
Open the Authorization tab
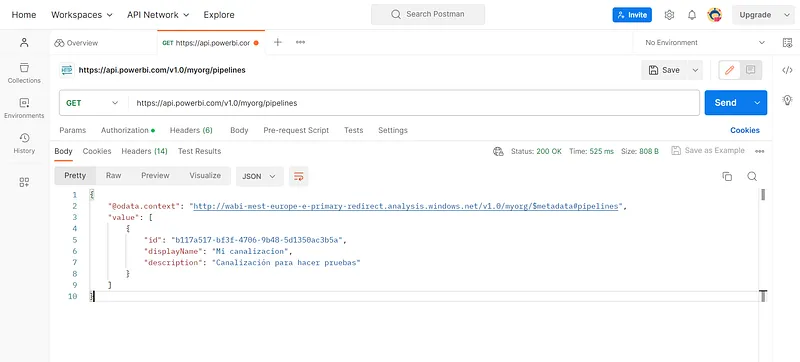coord(128,131)
